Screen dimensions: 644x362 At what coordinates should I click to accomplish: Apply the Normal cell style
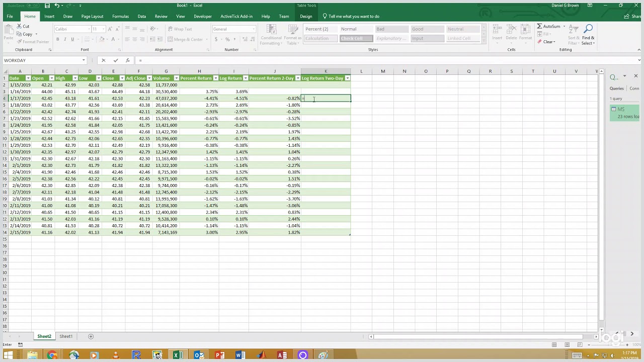(355, 29)
